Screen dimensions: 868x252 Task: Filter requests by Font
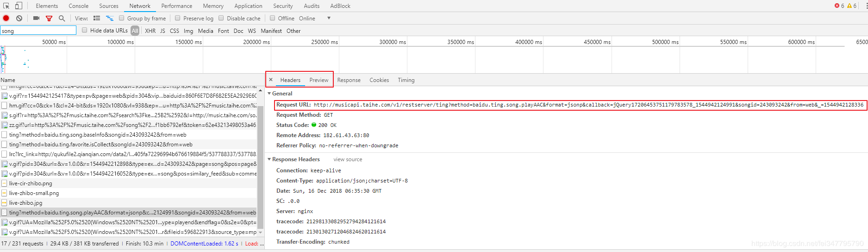pyautogui.click(x=223, y=31)
